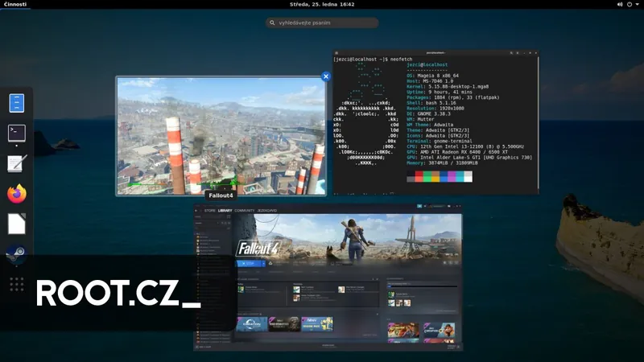The image size is (644, 362).
Task: Select the neofetch terminal window thumbnail
Action: tap(436, 122)
